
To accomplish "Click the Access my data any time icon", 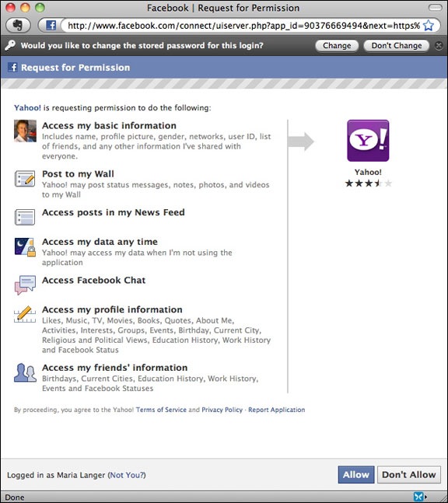I will click(x=25, y=246).
